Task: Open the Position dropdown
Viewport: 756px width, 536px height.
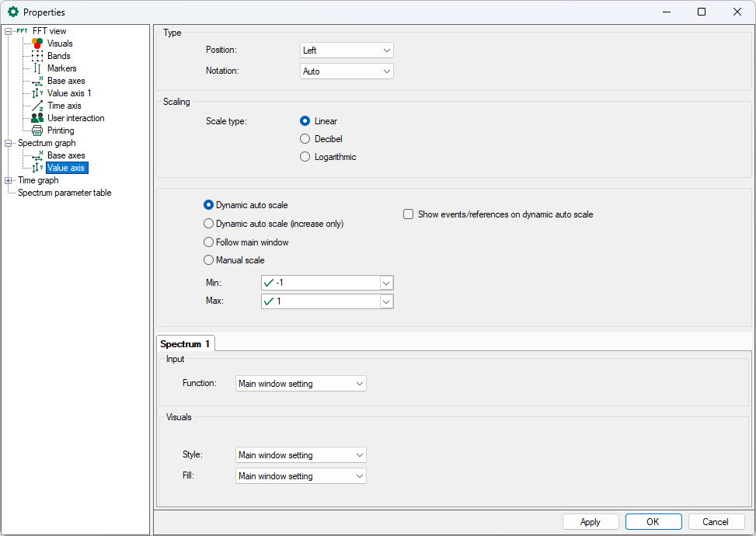Action: (347, 50)
